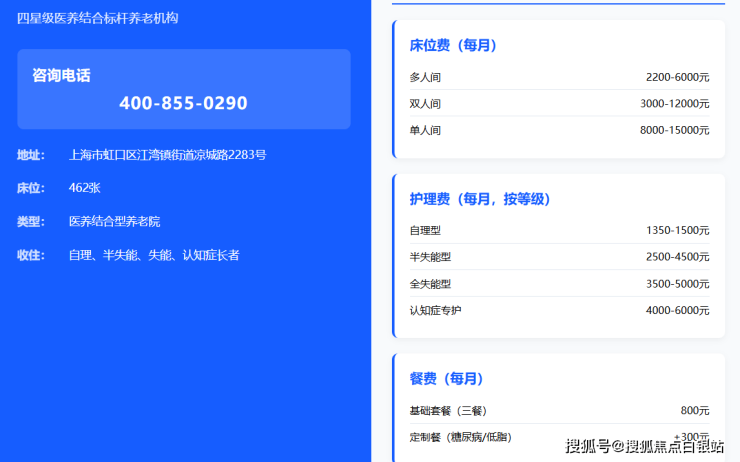
Task: Click the 收住 自理、半失能 line
Action: (x=128, y=255)
